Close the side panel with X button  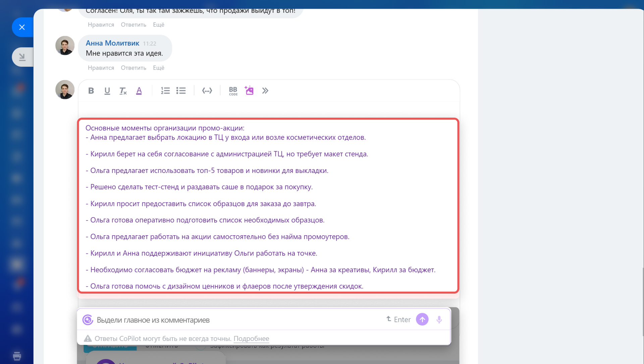[22, 27]
